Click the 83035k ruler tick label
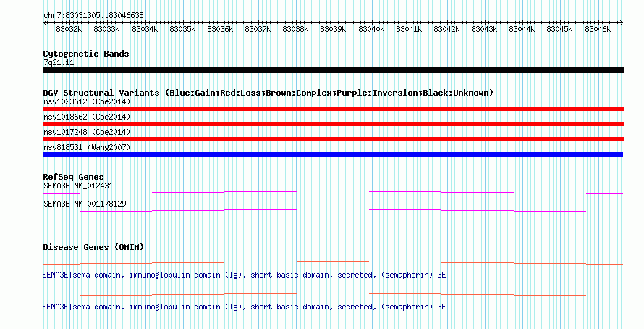This screenshot has height=329, width=644. tap(182, 30)
